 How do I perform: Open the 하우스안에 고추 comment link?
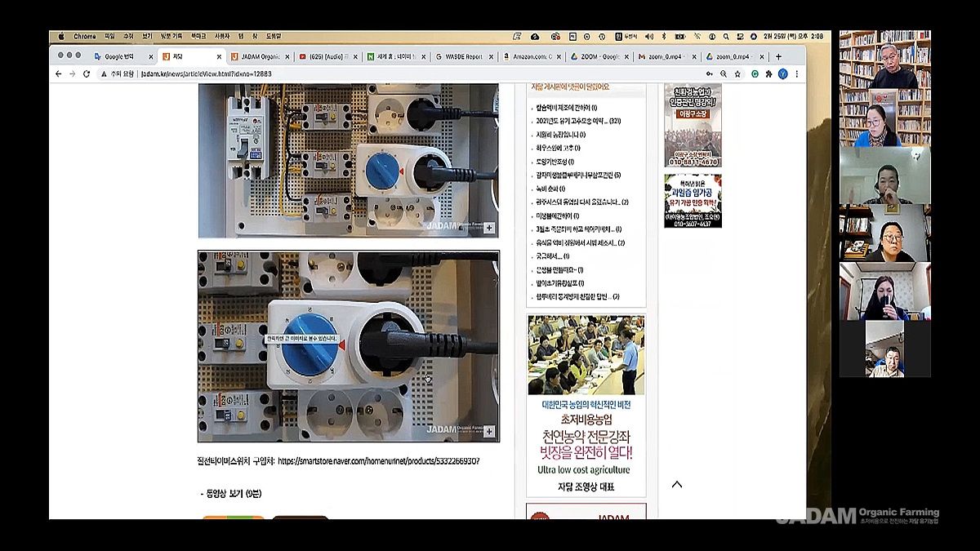pyautogui.click(x=558, y=148)
